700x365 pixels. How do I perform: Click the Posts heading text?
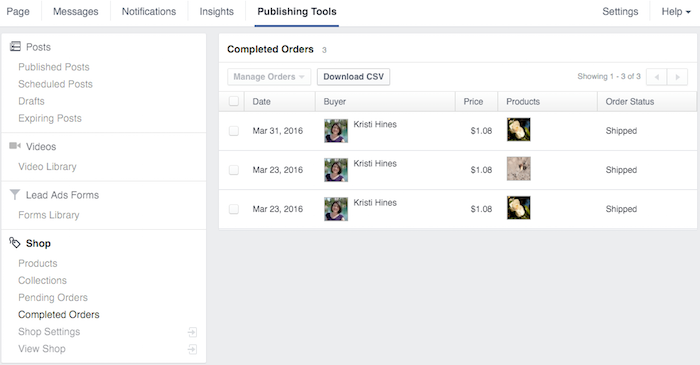click(x=38, y=47)
